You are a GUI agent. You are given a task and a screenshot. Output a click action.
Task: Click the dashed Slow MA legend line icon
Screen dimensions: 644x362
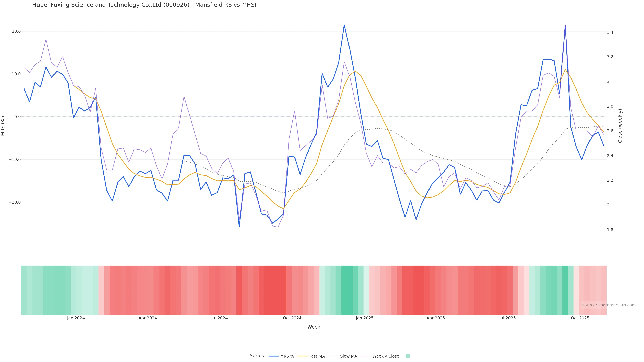point(333,356)
